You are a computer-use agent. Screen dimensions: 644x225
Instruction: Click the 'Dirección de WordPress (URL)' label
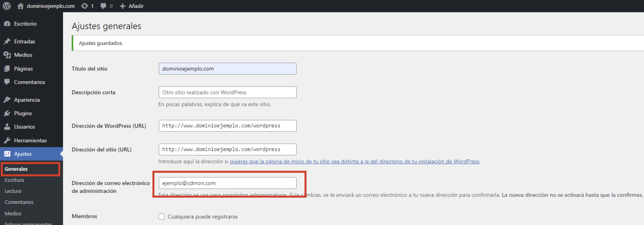click(x=109, y=126)
